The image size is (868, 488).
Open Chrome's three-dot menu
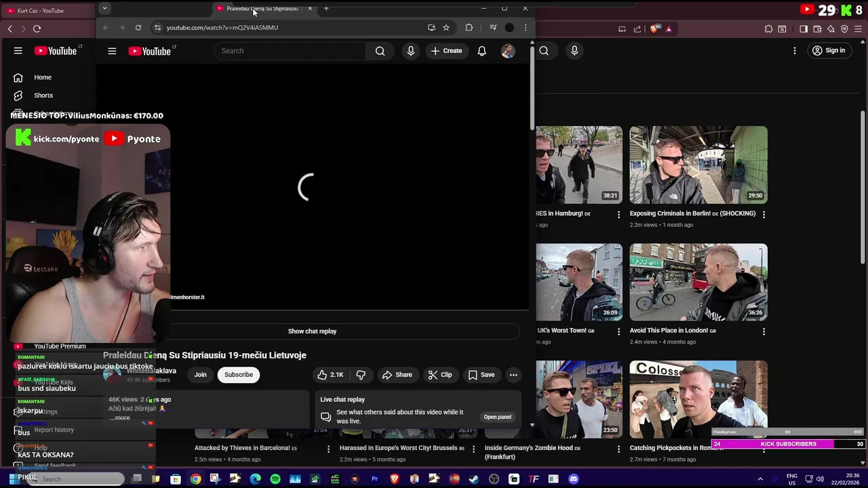click(526, 28)
